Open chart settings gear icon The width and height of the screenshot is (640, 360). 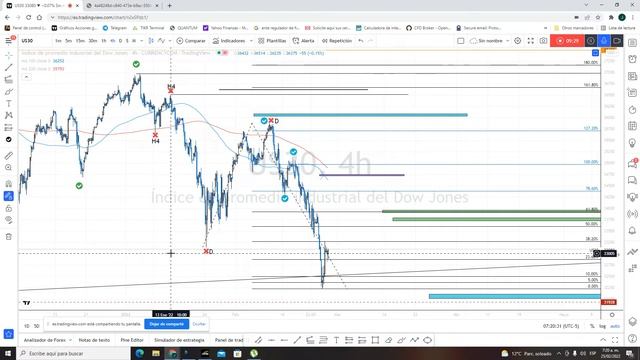(518, 41)
